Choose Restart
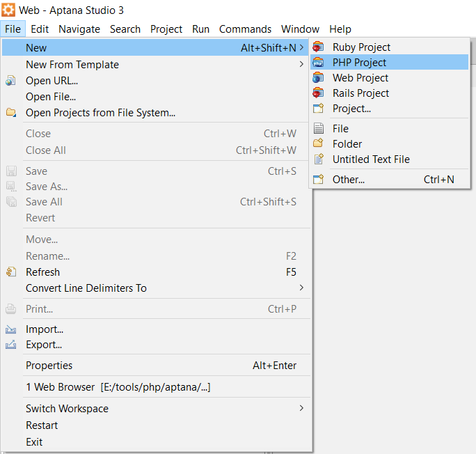476x454 pixels. point(157,425)
